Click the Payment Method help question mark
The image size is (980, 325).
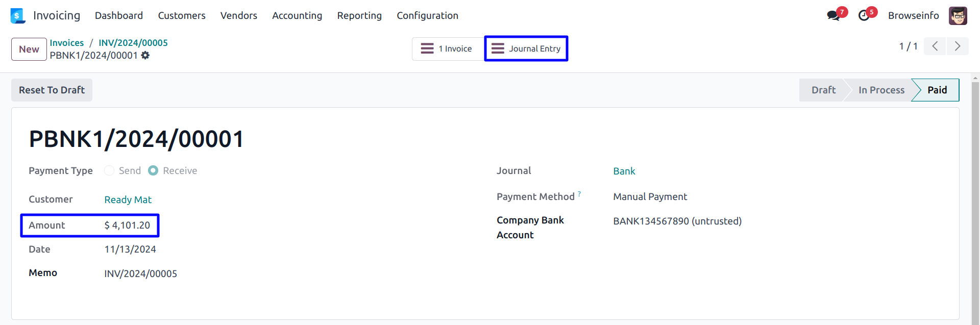(579, 194)
